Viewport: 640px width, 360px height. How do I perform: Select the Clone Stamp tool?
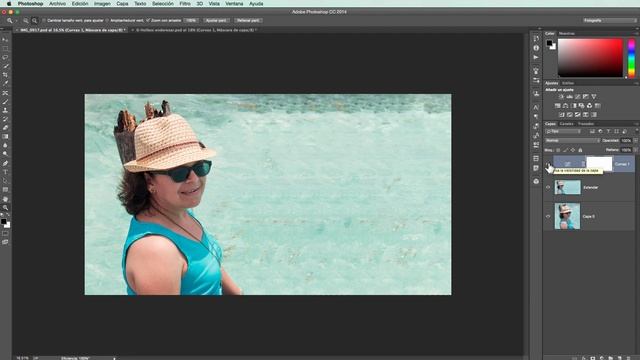5,110
